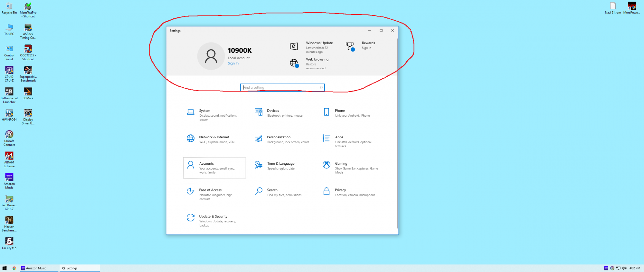
Task: Click the Ubisoft Connect system tray icon
Action: coord(612,268)
